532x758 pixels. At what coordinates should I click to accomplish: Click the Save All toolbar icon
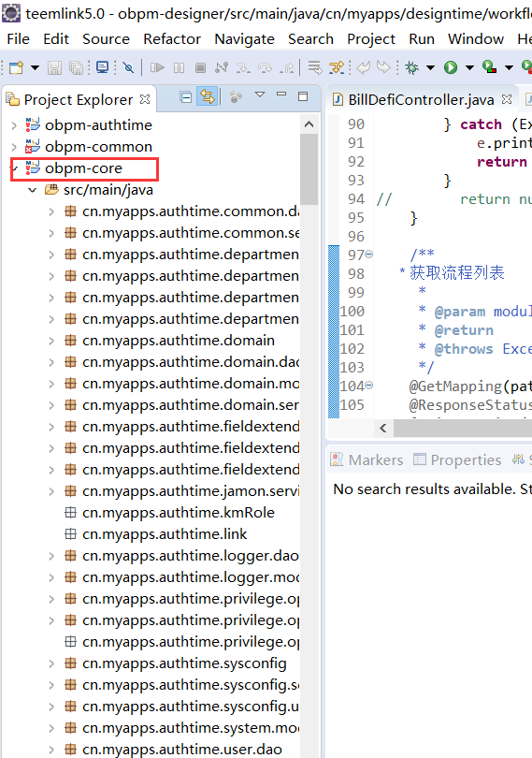click(76, 67)
